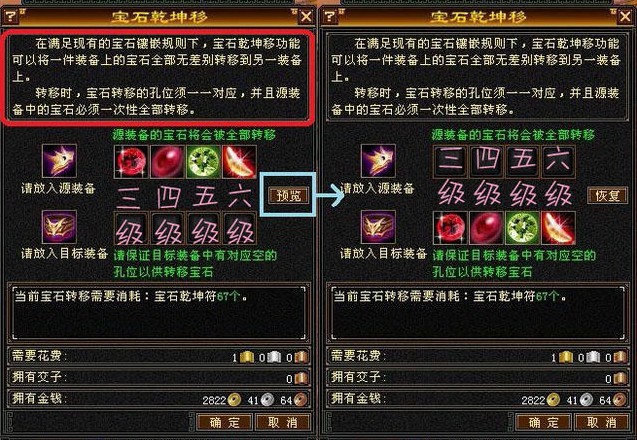Click the first red gem in right target slots
The width and height of the screenshot is (637, 440).
450,228
